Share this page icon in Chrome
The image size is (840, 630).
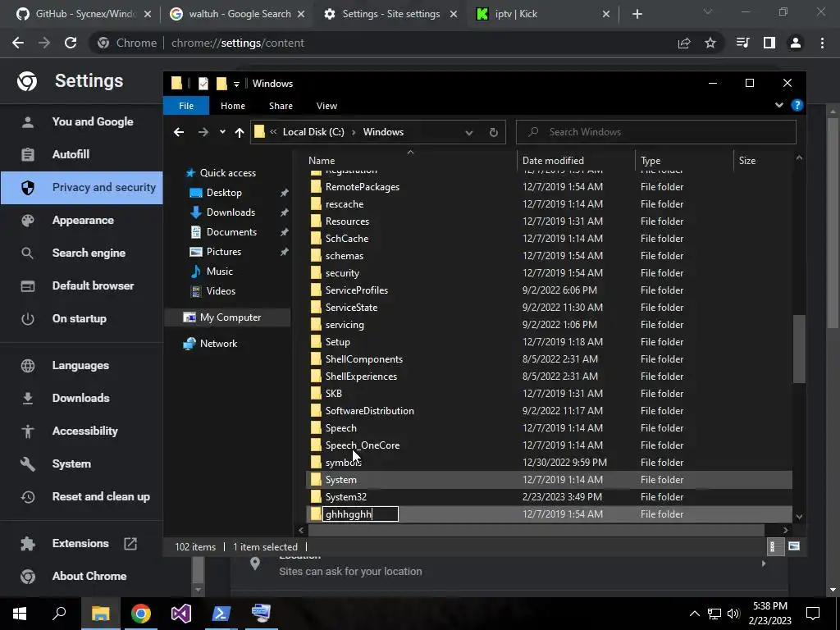click(x=684, y=43)
